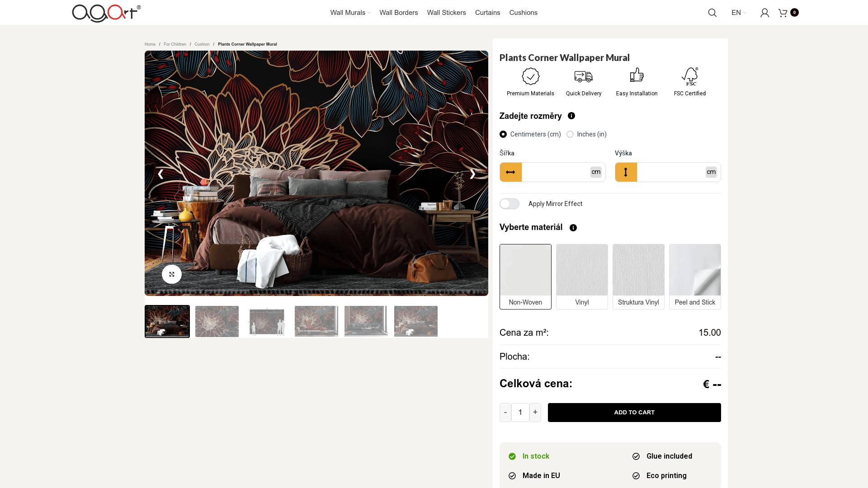Click info icon beside Zadejte rozměry
The height and width of the screenshot is (488, 868).
(571, 116)
